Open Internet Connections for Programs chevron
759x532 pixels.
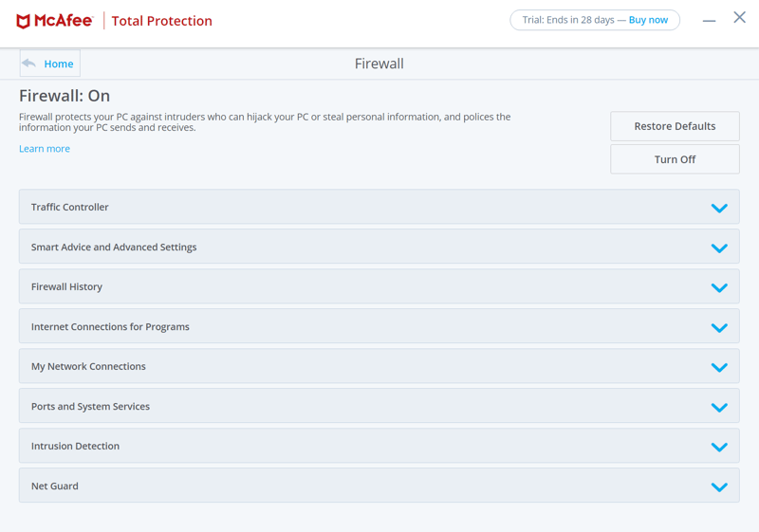[x=719, y=328]
